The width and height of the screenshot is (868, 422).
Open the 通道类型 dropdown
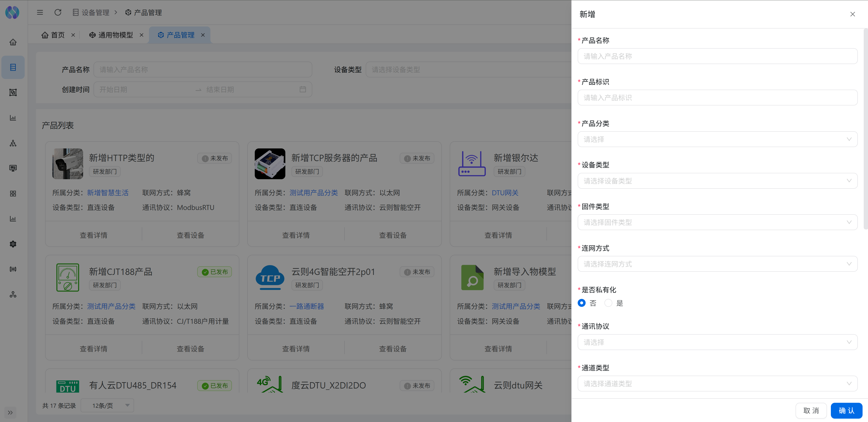click(717, 384)
